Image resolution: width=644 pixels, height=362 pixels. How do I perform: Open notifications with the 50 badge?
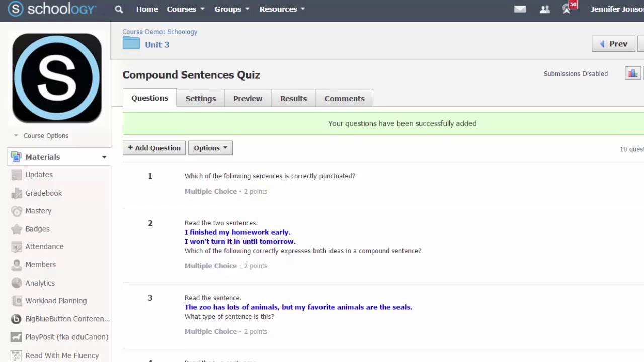(568, 9)
